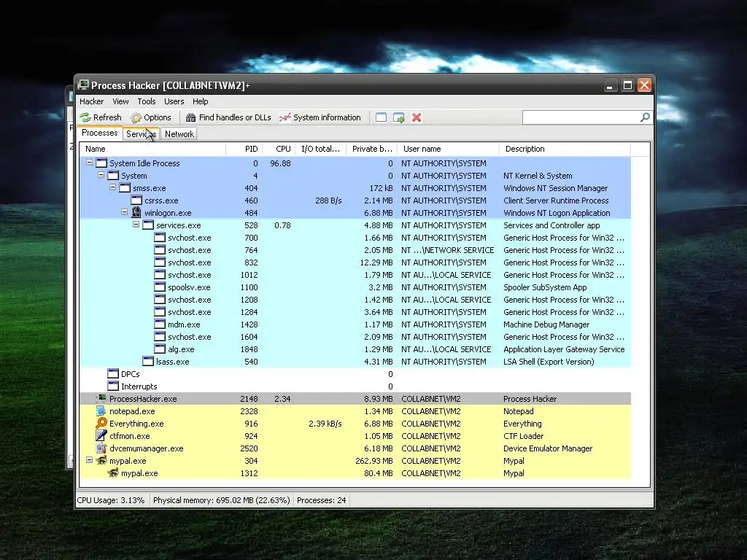The image size is (747, 560).
Task: Collapse the parent mypal.exe node
Action: [x=89, y=460]
